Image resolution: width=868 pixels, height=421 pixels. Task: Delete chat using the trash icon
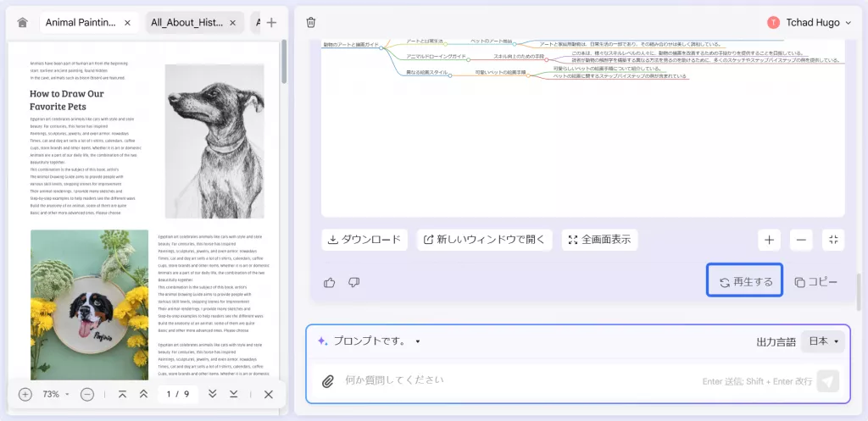311,23
